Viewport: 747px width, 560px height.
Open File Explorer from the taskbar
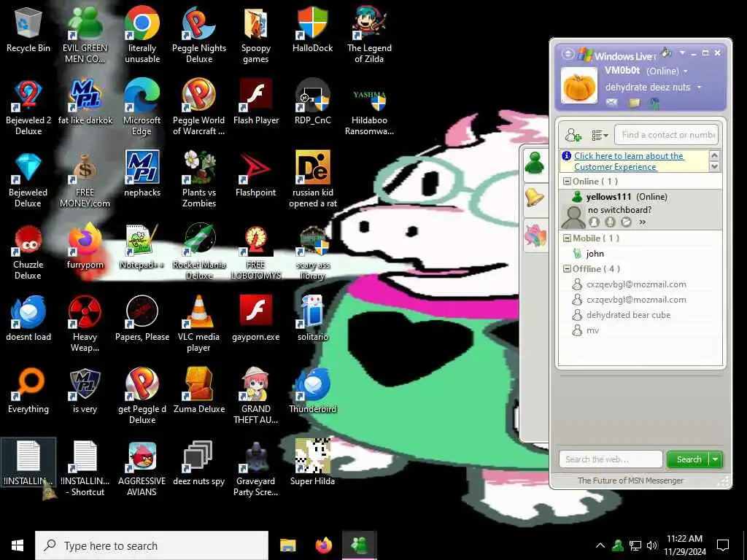click(287, 545)
